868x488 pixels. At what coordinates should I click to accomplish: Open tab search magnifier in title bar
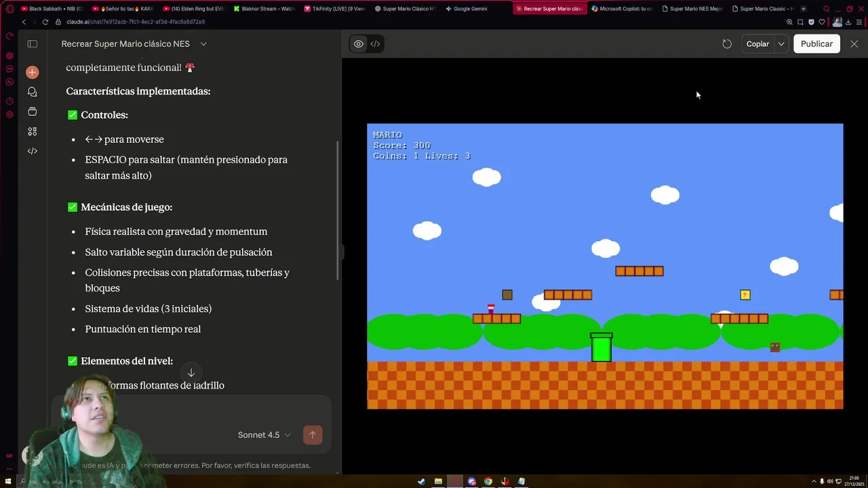pos(826,9)
